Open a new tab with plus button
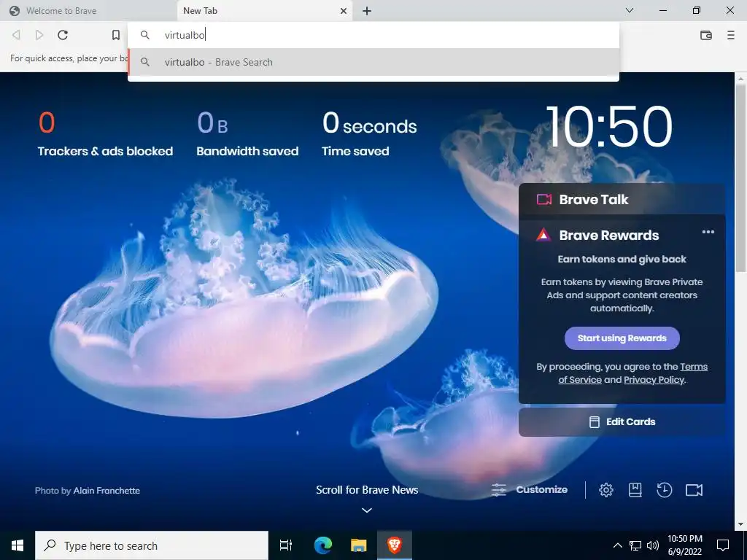 pyautogui.click(x=366, y=10)
